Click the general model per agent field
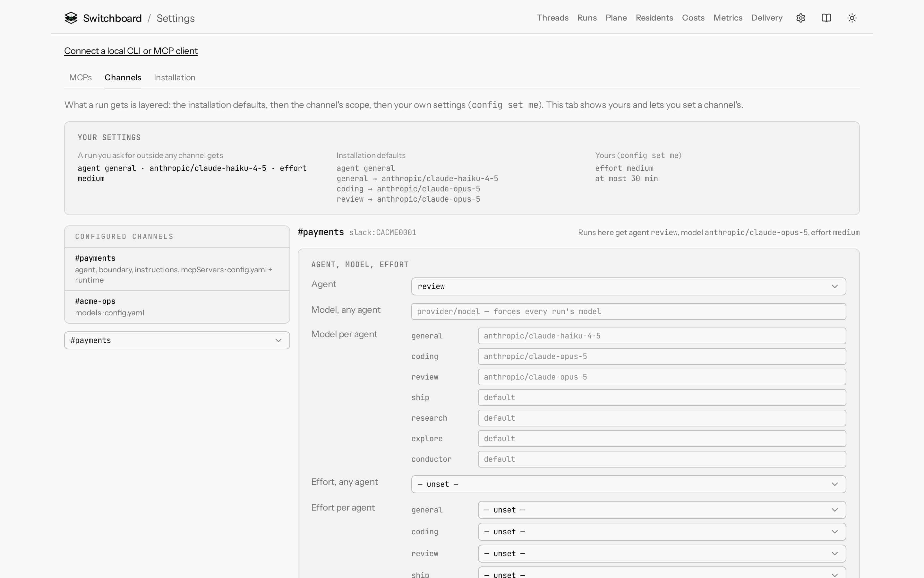 [662, 336]
